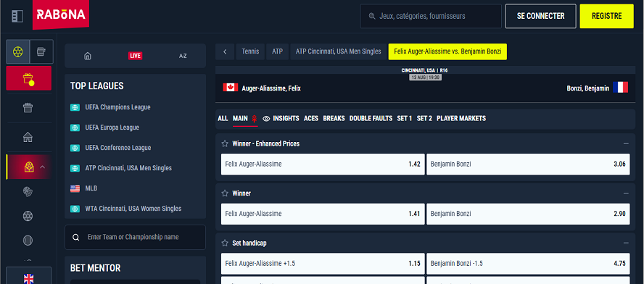Open sportsbook home tab with house icon
This screenshot has height=284, width=644.
click(x=88, y=56)
